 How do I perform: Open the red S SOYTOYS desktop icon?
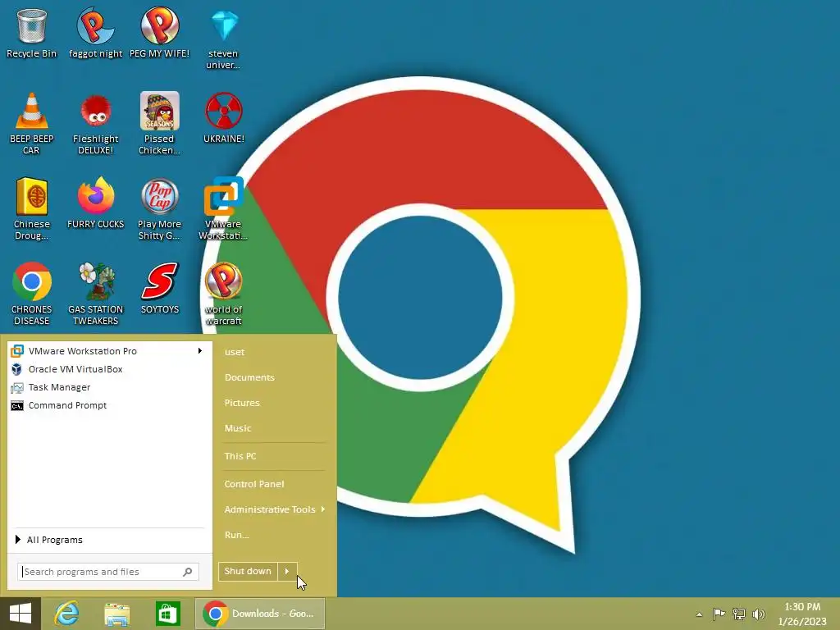click(160, 288)
